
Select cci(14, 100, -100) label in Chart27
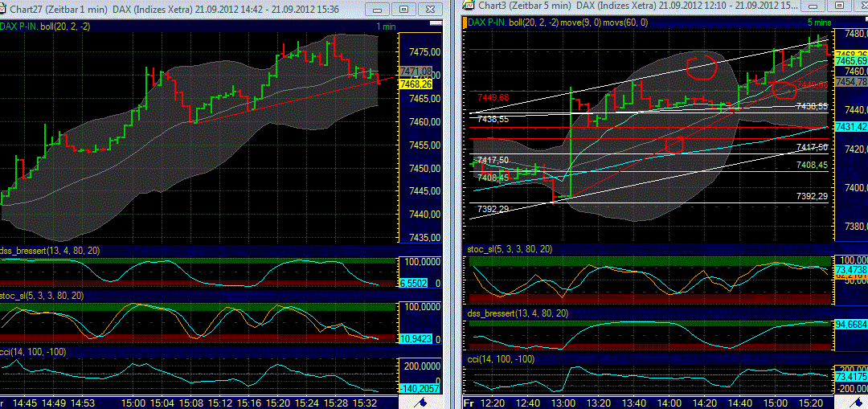click(35, 352)
